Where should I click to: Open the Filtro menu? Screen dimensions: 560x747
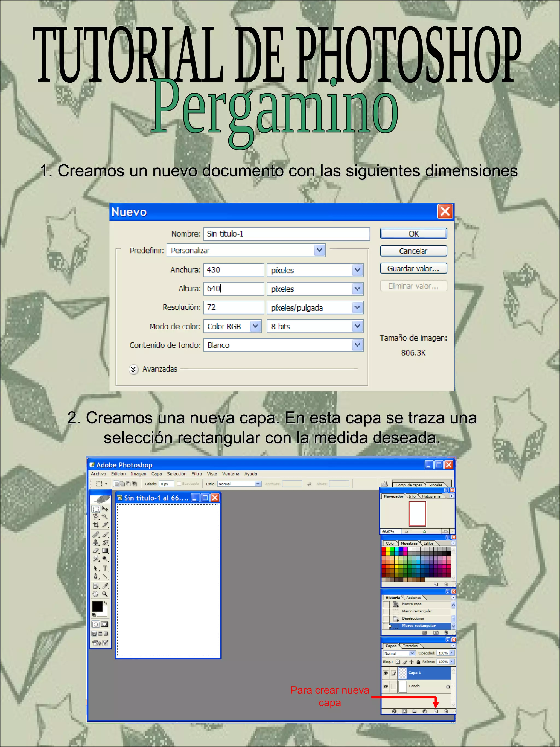pos(196,474)
